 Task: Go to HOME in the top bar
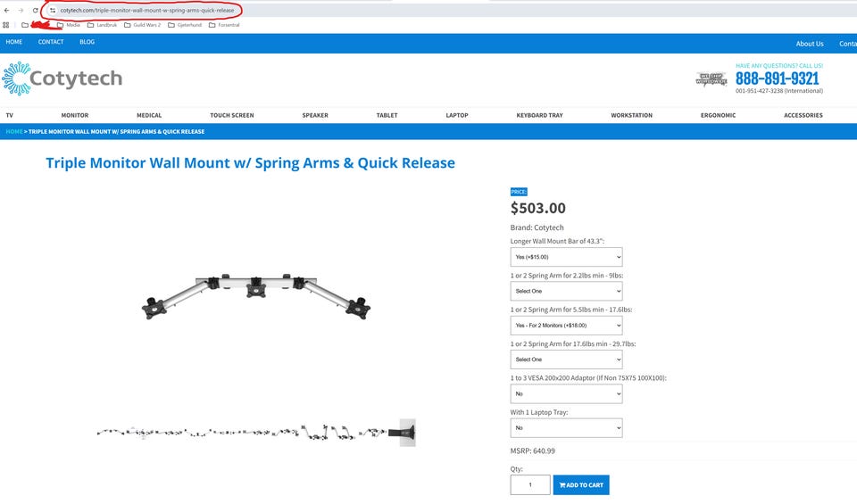pos(14,42)
